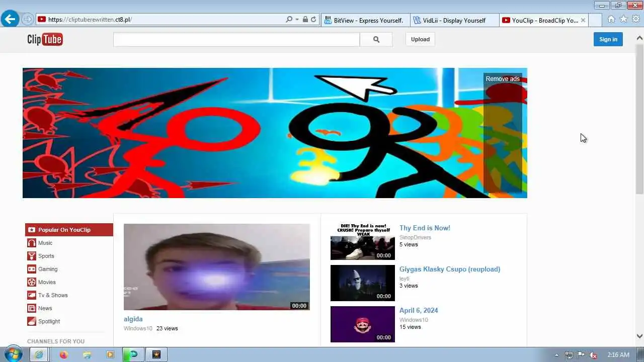Open Windows10 channel under April 6, 2024
The width and height of the screenshot is (644, 362).
[x=414, y=320]
